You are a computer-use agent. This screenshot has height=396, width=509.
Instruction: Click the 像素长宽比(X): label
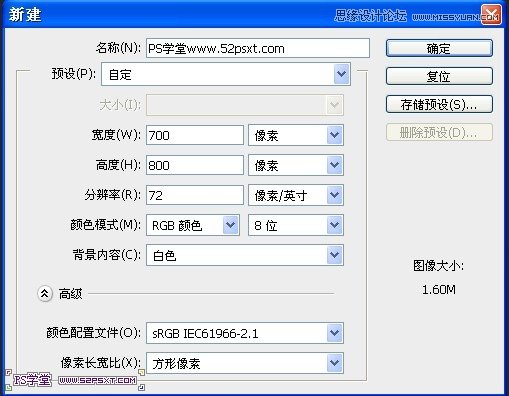click(101, 363)
